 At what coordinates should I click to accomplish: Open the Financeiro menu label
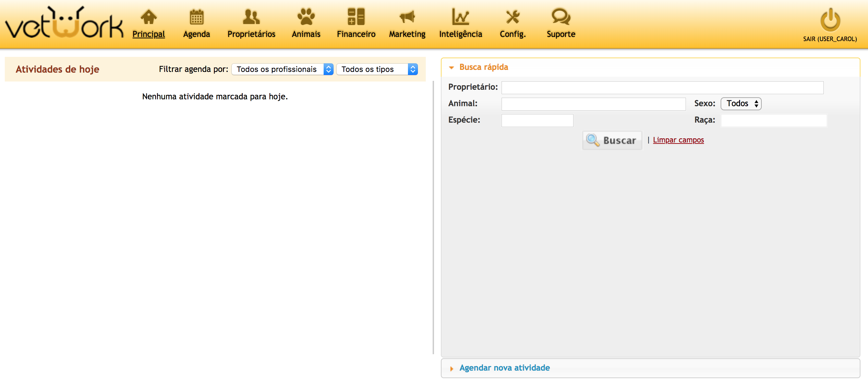(x=356, y=34)
